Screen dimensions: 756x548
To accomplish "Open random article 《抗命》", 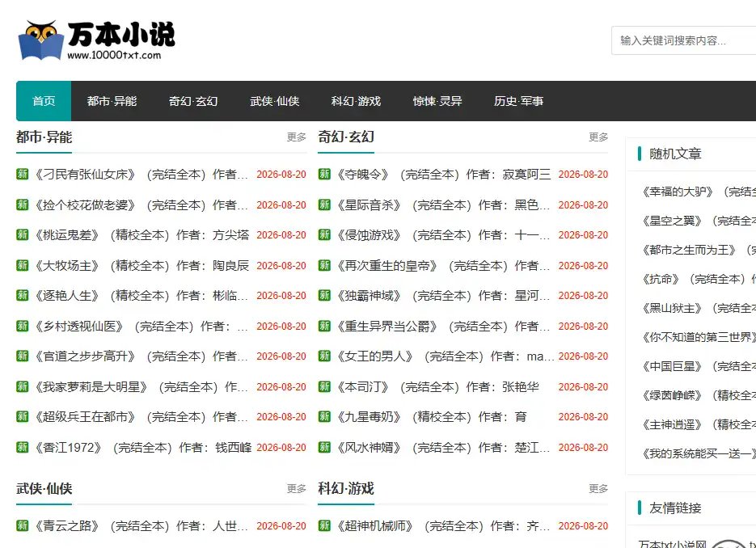I will (697, 279).
